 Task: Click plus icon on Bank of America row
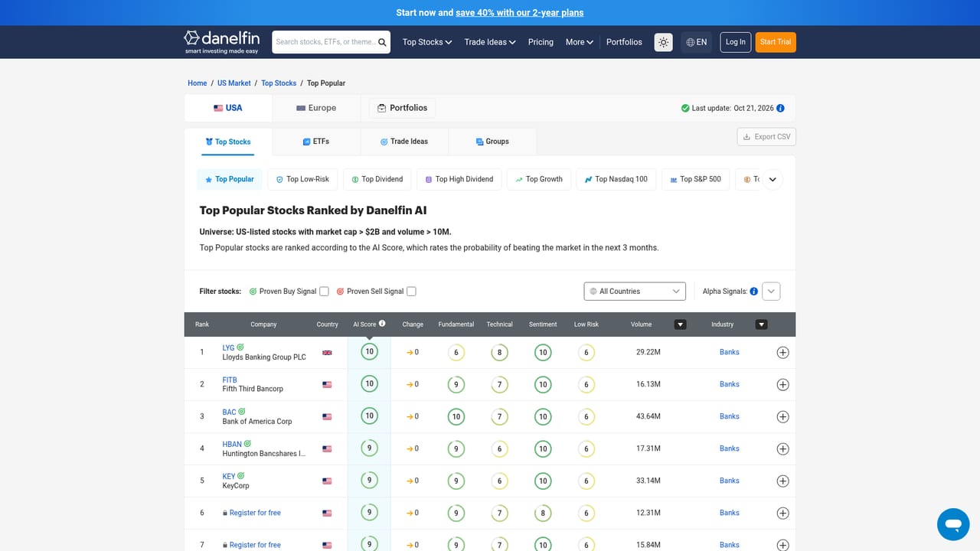[782, 417]
